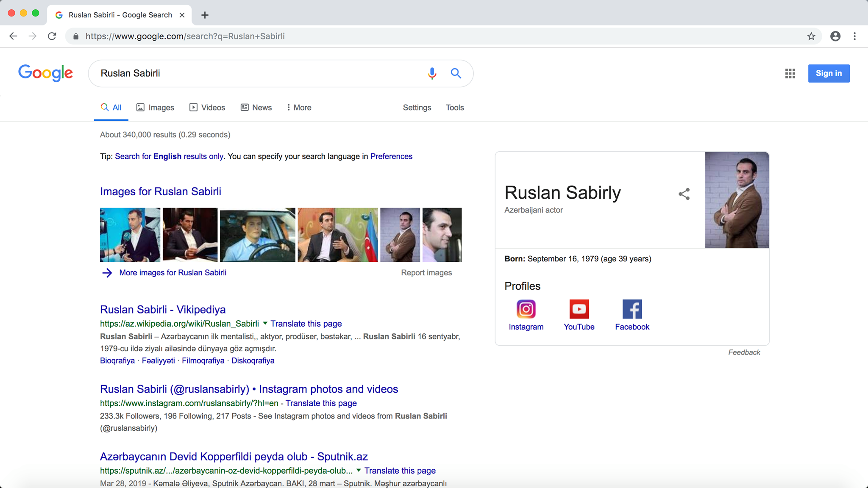
Task: Bookmark this page with the star icon
Action: coord(811,36)
